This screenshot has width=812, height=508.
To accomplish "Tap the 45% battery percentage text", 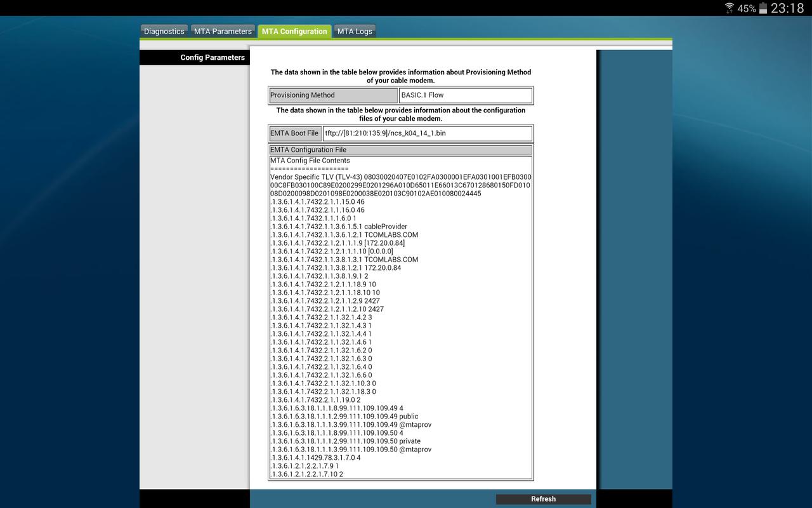I will 746,9.
